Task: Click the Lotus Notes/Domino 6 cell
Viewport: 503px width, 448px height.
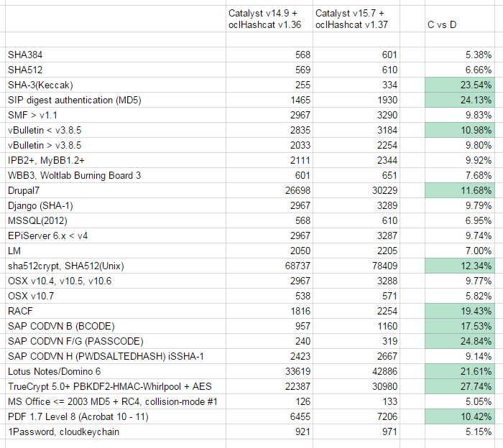Action: (116, 371)
